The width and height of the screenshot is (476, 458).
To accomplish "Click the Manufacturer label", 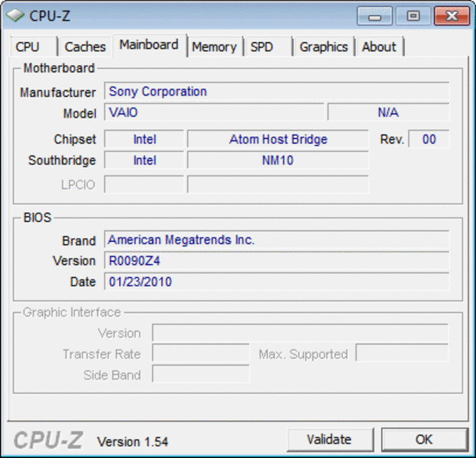I will 58,92.
